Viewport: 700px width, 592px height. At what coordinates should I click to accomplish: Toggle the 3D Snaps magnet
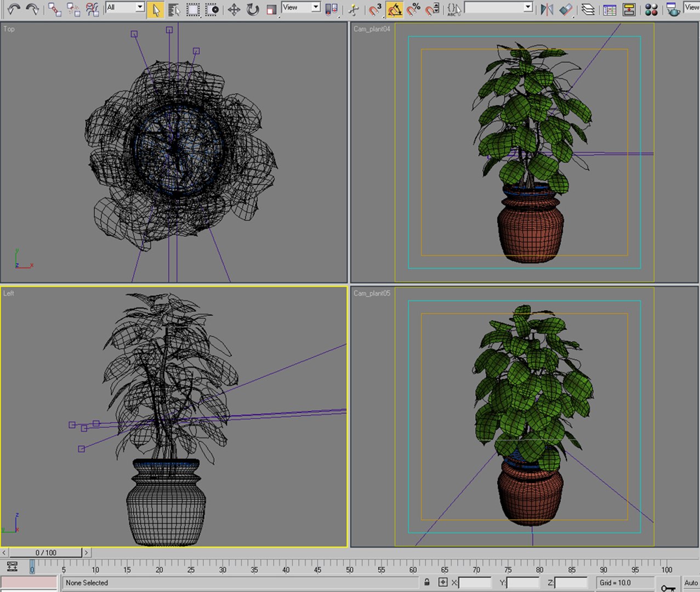click(375, 9)
